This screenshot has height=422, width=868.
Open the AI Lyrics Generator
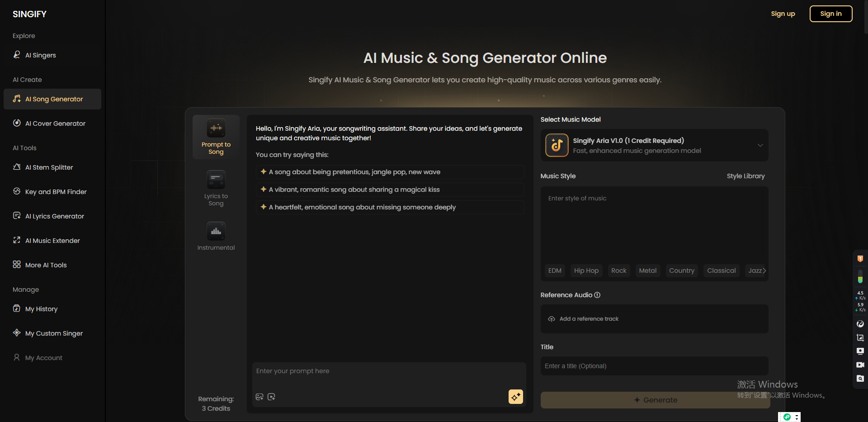[54, 216]
